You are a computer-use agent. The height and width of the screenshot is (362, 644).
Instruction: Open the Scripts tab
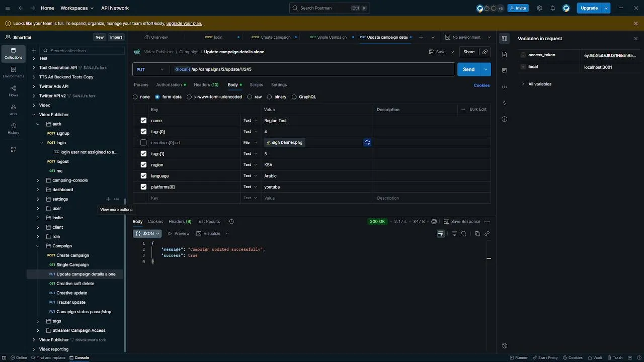click(256, 85)
